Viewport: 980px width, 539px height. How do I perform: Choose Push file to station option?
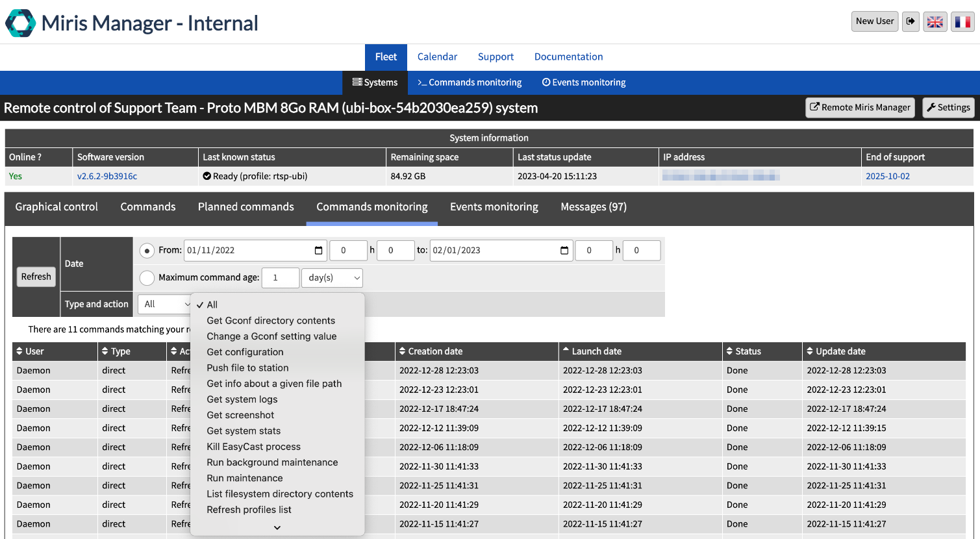click(x=278, y=368)
